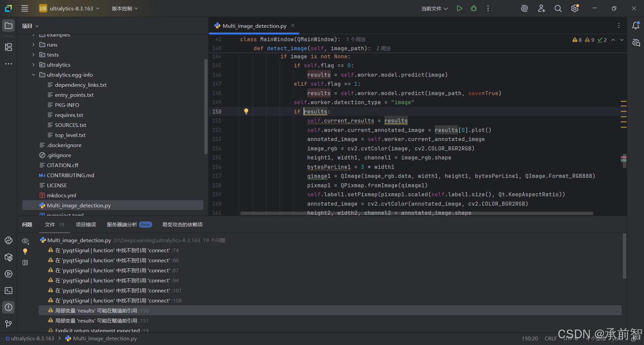644x345 pixels.
Task: Click ultralytics-8.3.163 breadcrumb in status bar
Action: pos(30,338)
